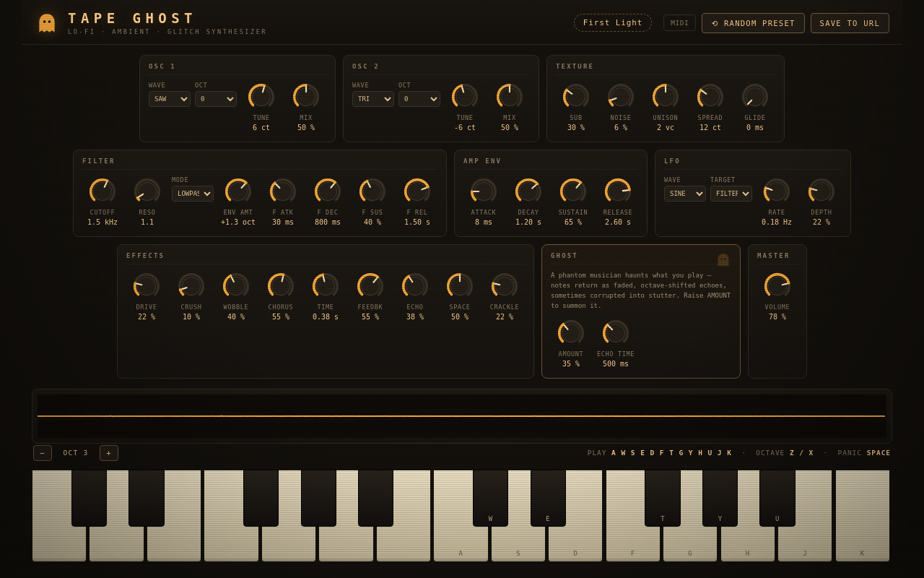Click the Glide knob
The width and height of the screenshot is (924, 578).
tap(755, 97)
